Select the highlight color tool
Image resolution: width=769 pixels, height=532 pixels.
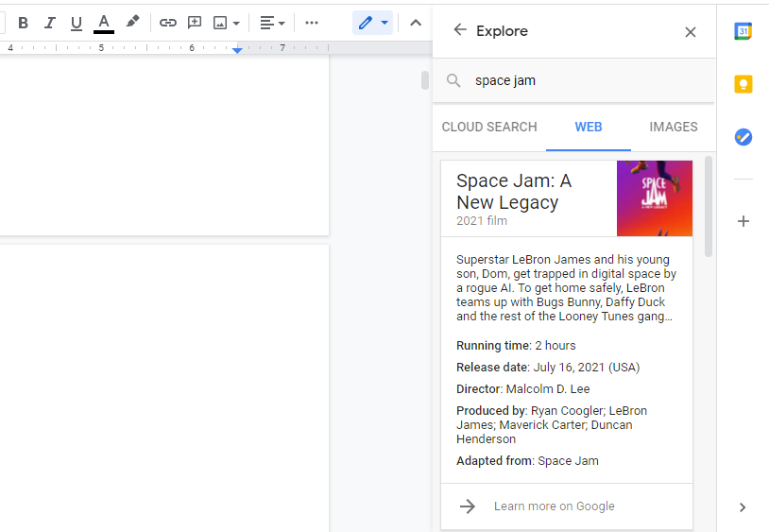[x=132, y=23]
